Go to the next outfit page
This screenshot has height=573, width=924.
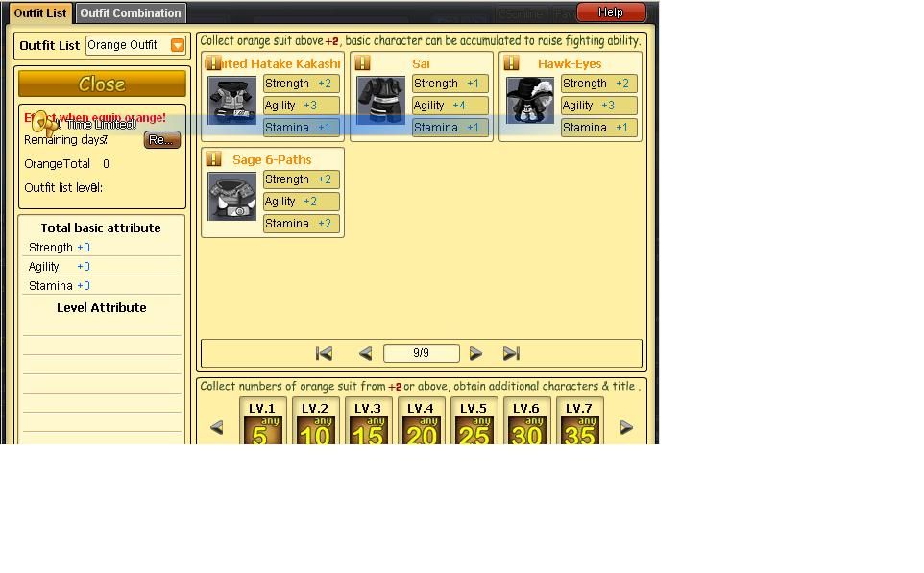click(x=475, y=353)
